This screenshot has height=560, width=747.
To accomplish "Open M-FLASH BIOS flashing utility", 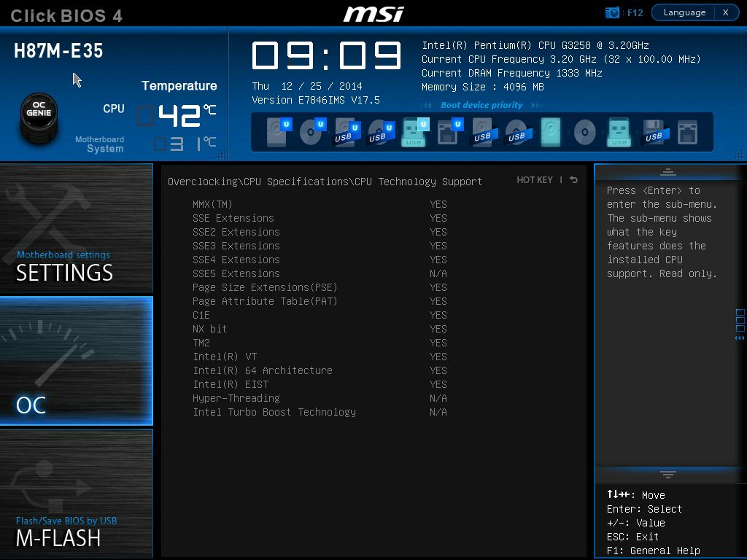I will pos(77,494).
